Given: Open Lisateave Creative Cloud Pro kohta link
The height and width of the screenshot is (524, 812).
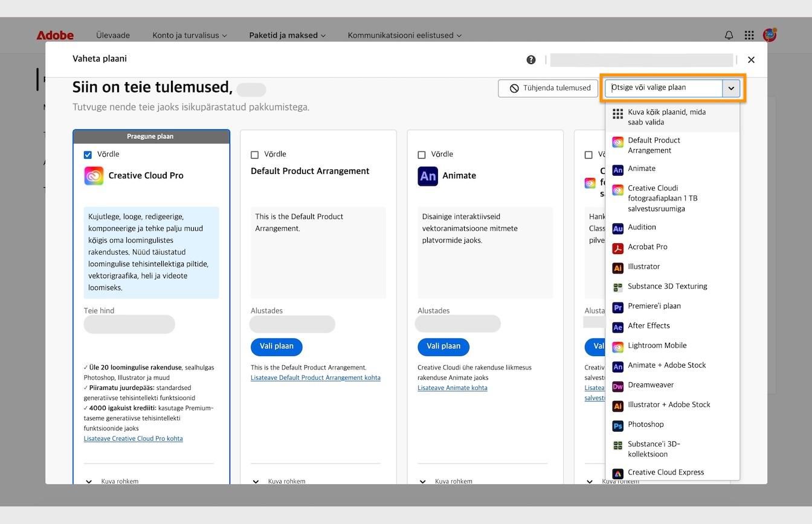Looking at the screenshot, I should pos(134,439).
